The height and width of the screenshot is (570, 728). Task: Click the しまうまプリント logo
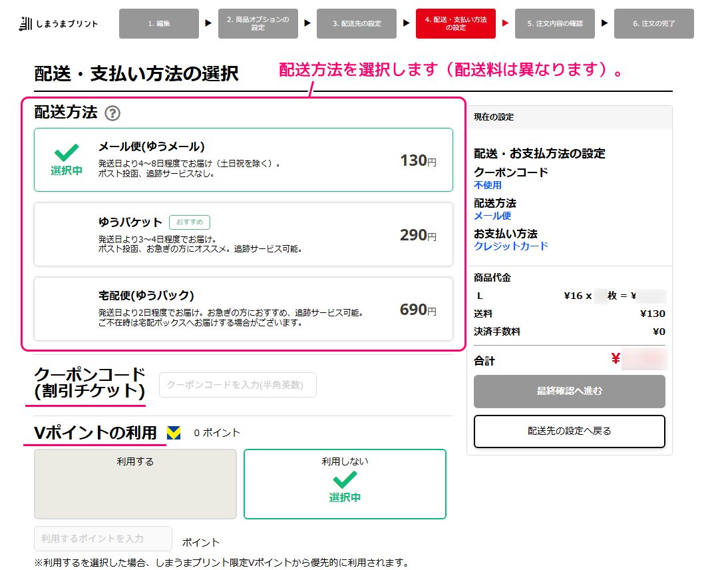[x=59, y=24]
